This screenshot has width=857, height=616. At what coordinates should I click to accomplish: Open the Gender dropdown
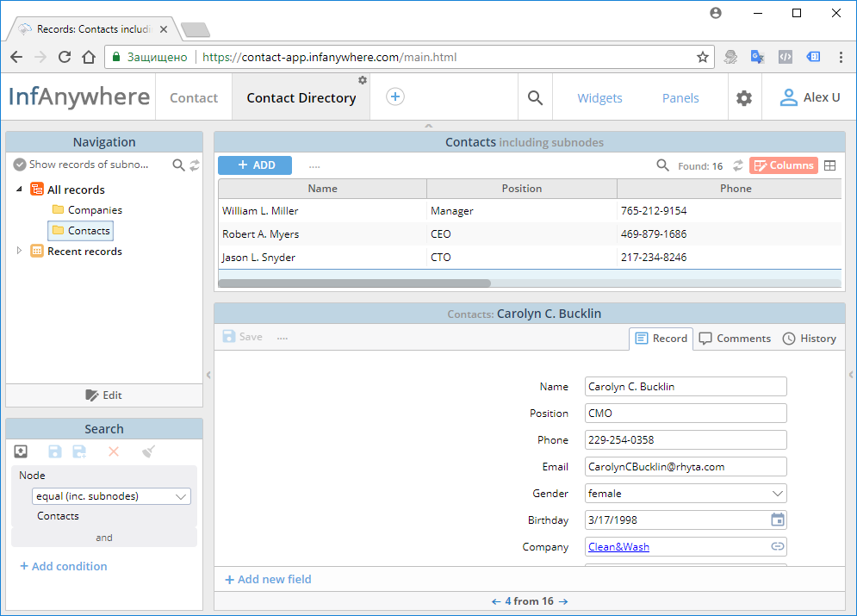point(686,494)
